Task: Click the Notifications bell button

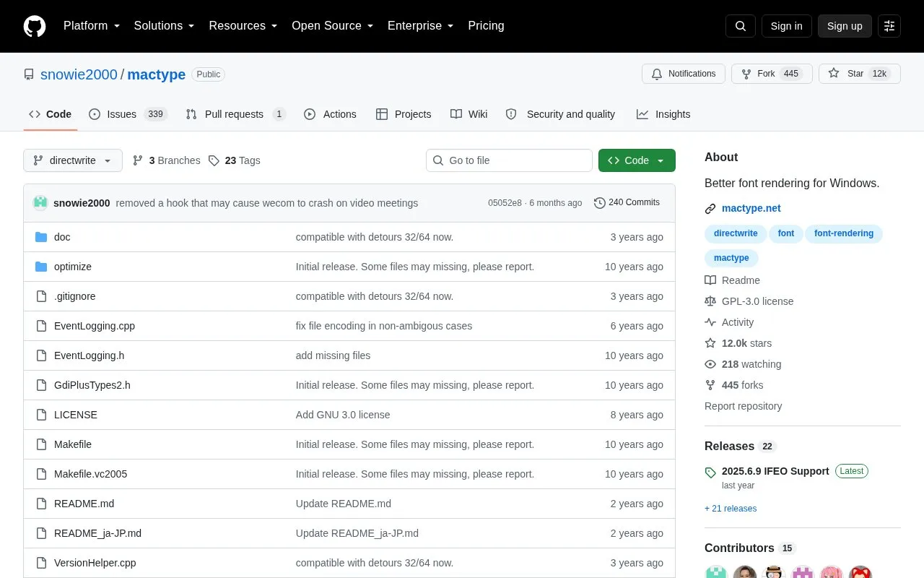Action: [x=684, y=74]
